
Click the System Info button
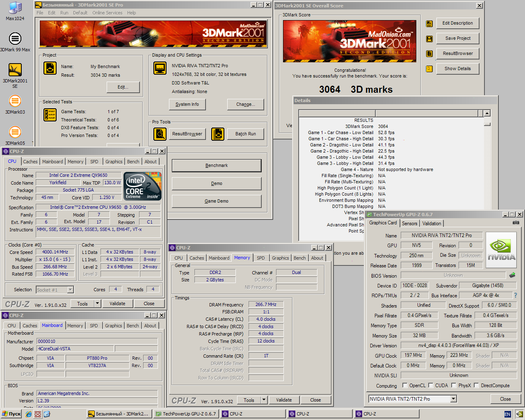pyautogui.click(x=187, y=104)
